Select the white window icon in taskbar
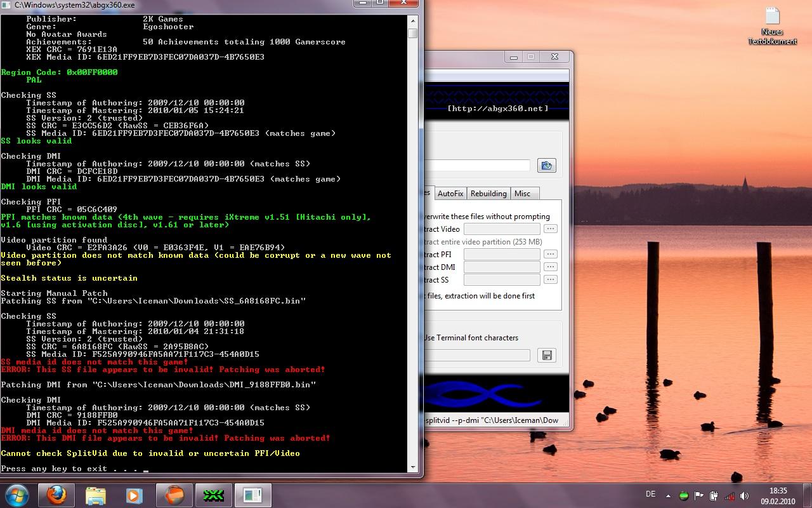Viewport: 812px width, 508px height. pyautogui.click(x=252, y=495)
